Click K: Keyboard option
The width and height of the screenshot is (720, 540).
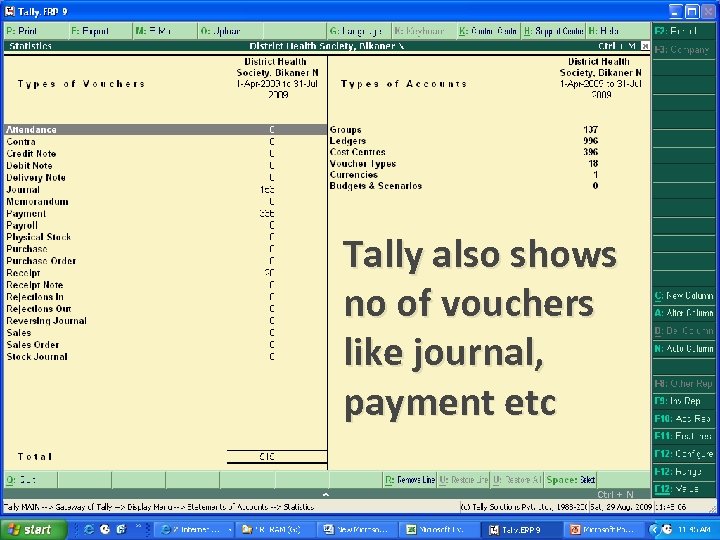point(424,31)
